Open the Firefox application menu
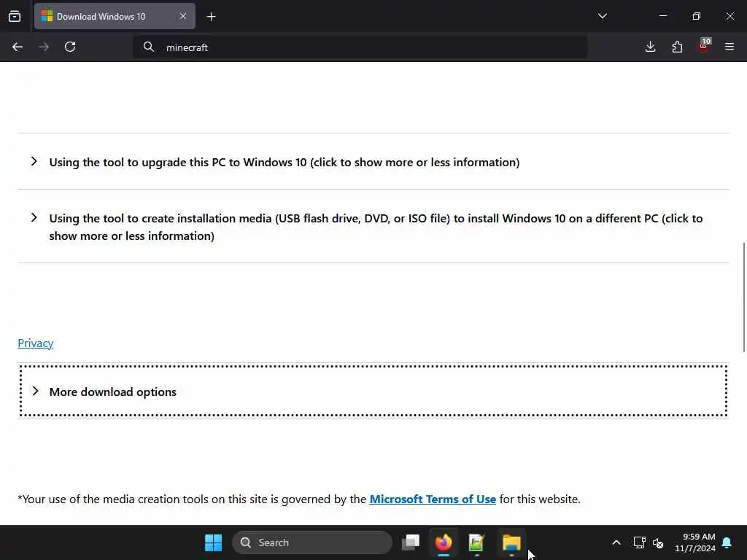This screenshot has height=560, width=747. tap(729, 47)
